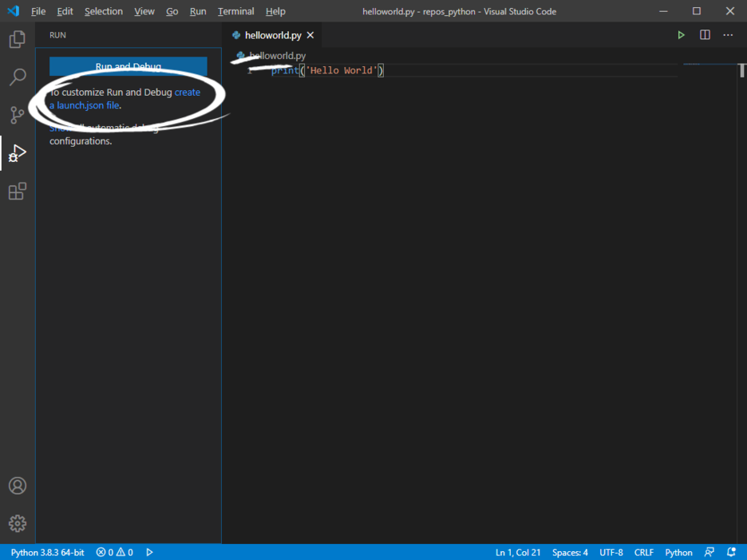Open the Selection menu

coord(104,11)
